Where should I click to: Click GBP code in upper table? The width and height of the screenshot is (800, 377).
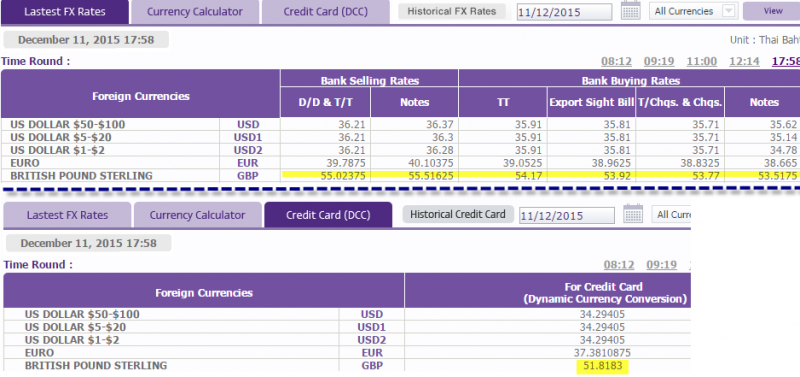point(248,175)
